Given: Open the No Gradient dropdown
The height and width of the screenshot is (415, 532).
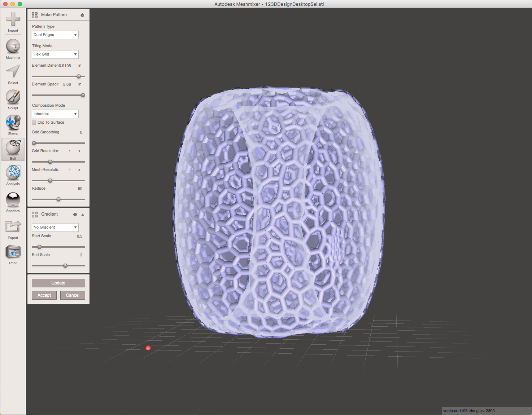Looking at the screenshot, I should point(55,228).
